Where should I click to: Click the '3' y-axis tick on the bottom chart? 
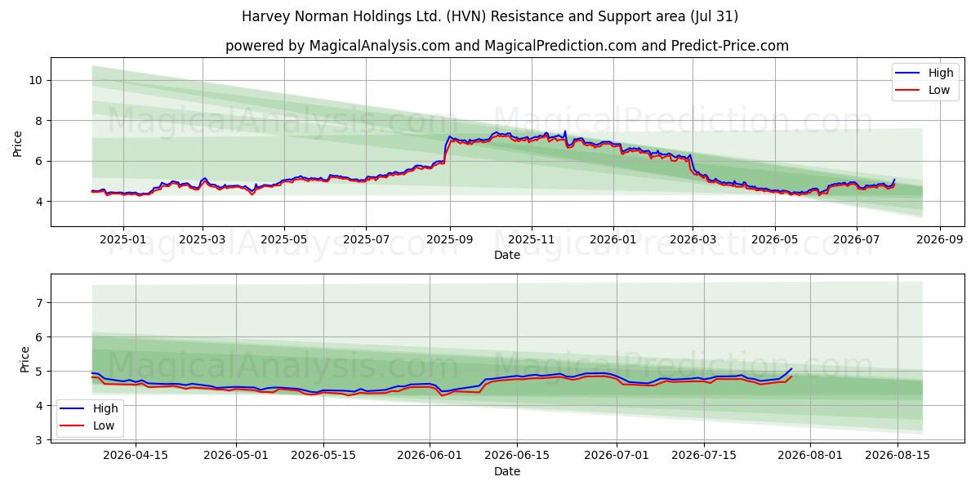(x=38, y=440)
